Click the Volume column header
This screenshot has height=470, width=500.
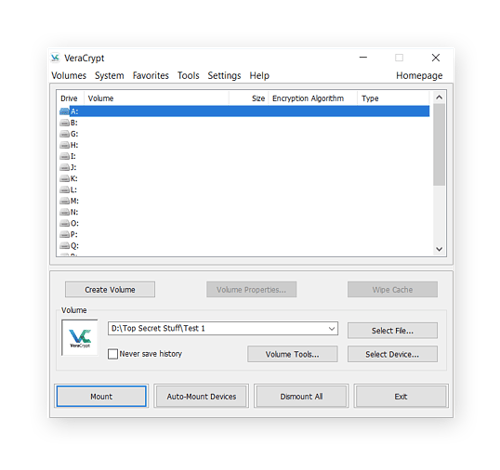point(157,98)
